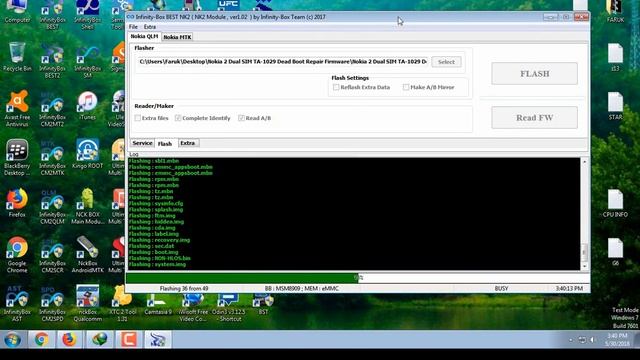Viewport: 640px width, 360px height.
Task: Open the InfinityBox SM desktop shortcut
Action: 87,61
